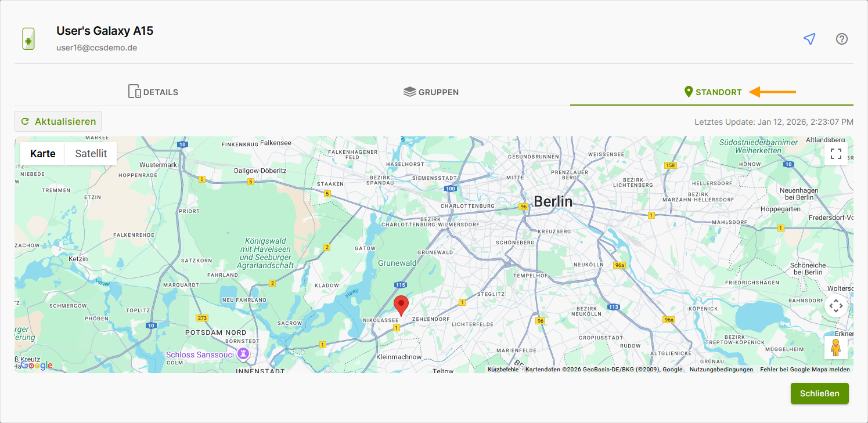Viewport: 868px width, 423px height.
Task: Click the email user16@ccsdemo.de
Action: 96,48
